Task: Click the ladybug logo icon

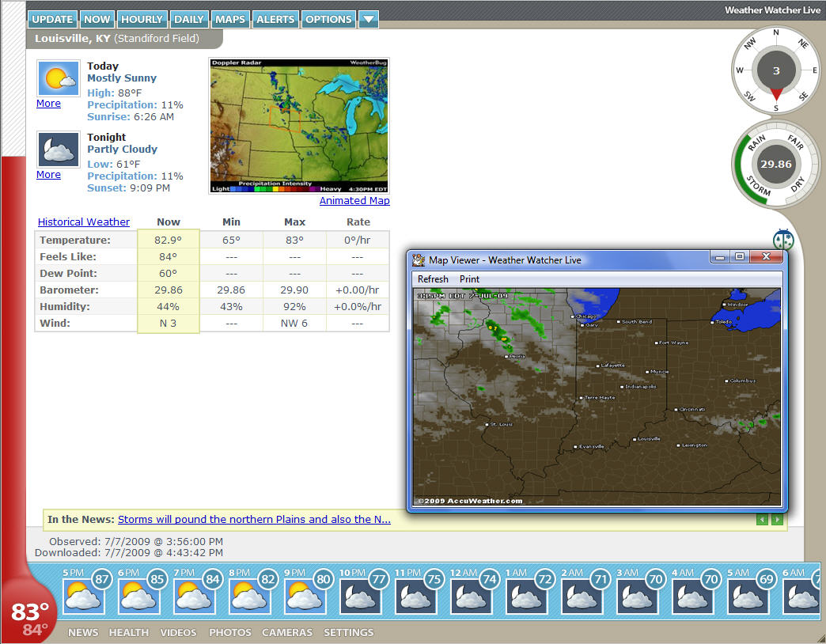Action: click(782, 240)
